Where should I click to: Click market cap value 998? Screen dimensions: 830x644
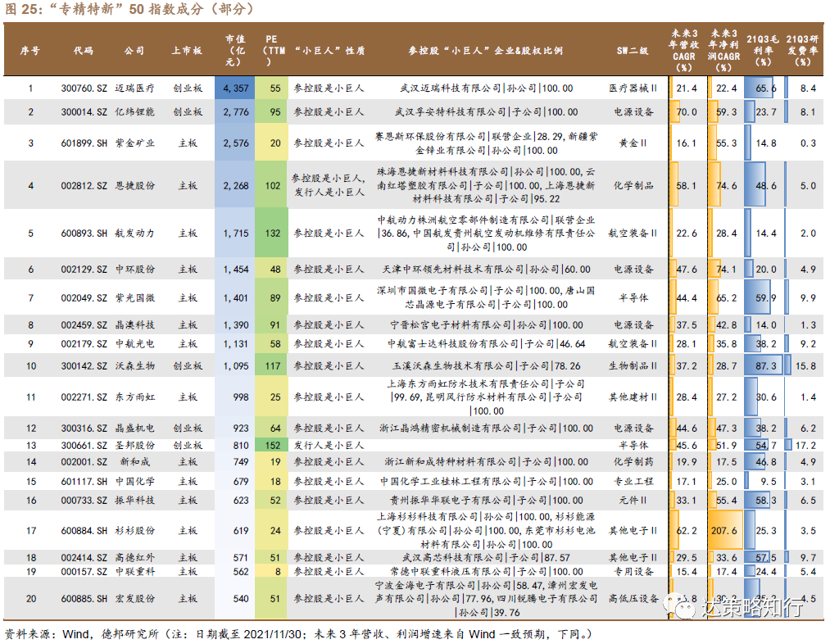(241, 397)
